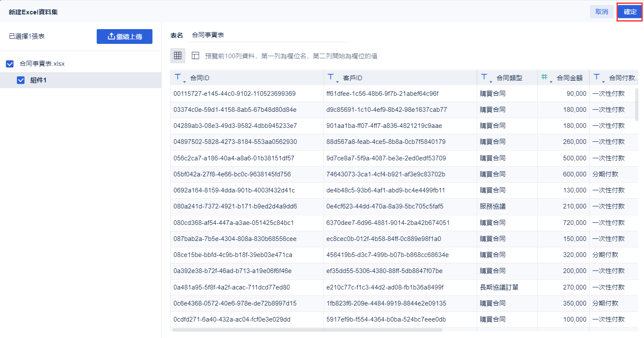Screen dimensions: 644x338
Task: Click customer ID 9d7ce8a7-5f9a-4087-be3e-2ed0edf53709
Action: point(400,158)
